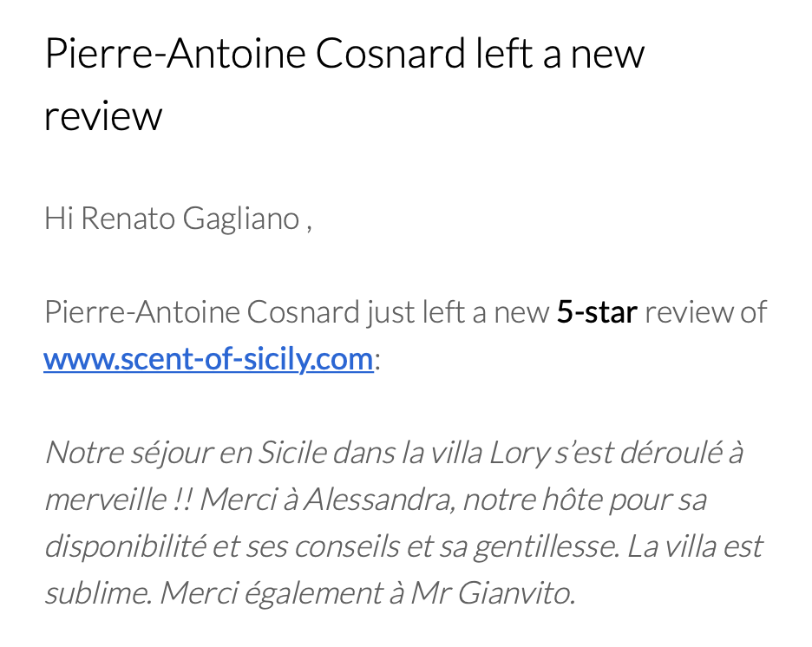This screenshot has width=812, height=647.
Task: Click the name 'Mr Gianvito'
Action: [491, 593]
